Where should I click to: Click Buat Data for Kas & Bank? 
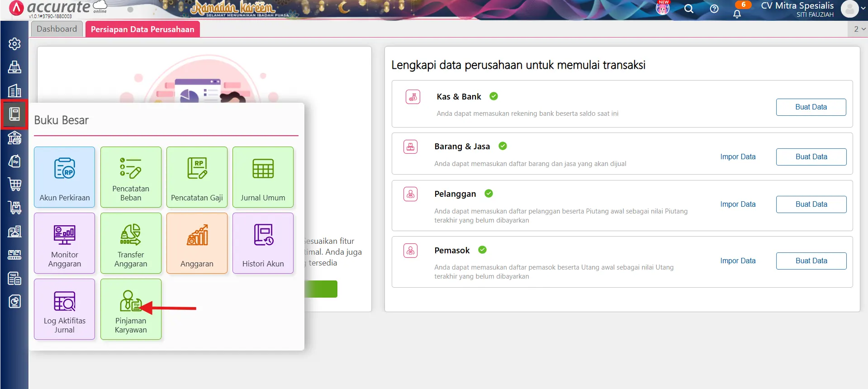(811, 107)
